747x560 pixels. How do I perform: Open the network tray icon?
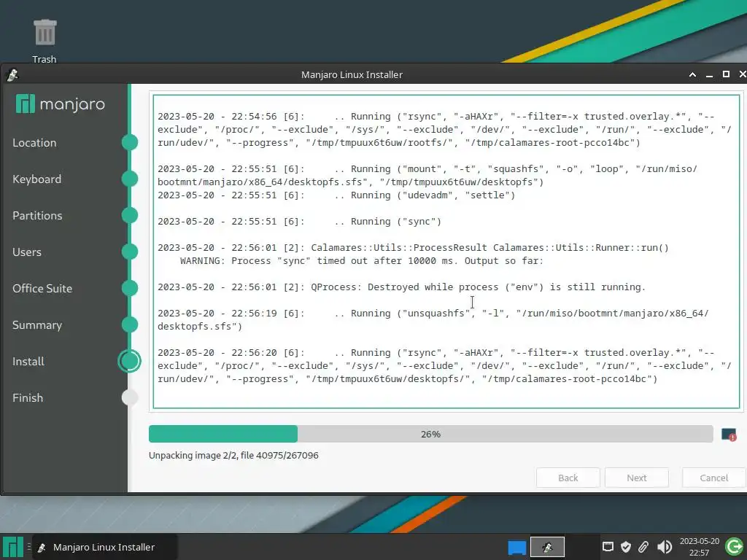click(608, 547)
